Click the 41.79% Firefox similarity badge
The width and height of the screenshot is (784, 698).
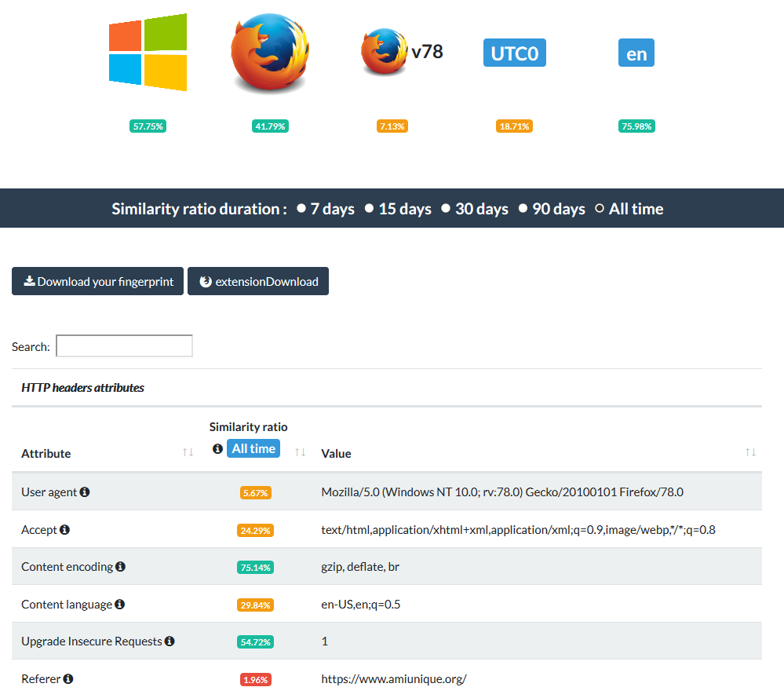coord(270,126)
